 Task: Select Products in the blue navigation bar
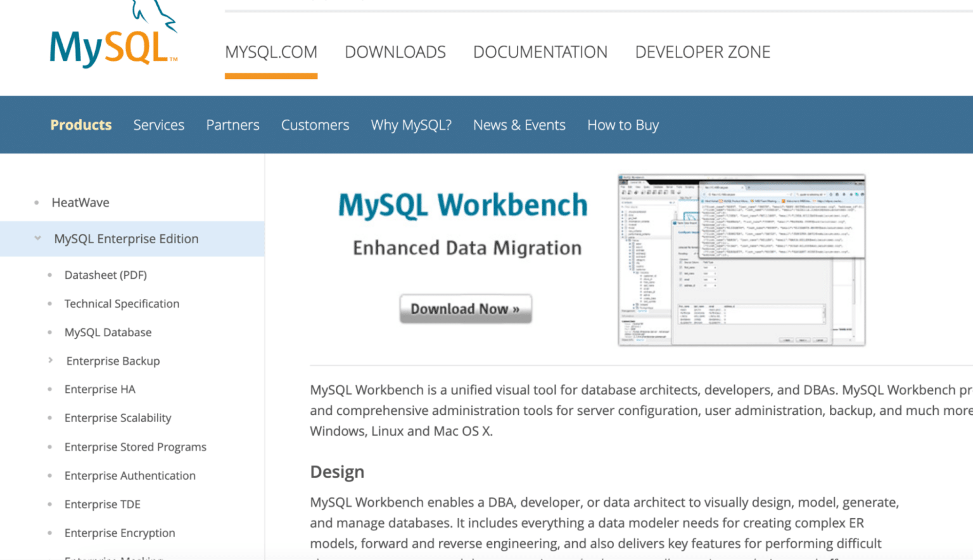(x=81, y=125)
